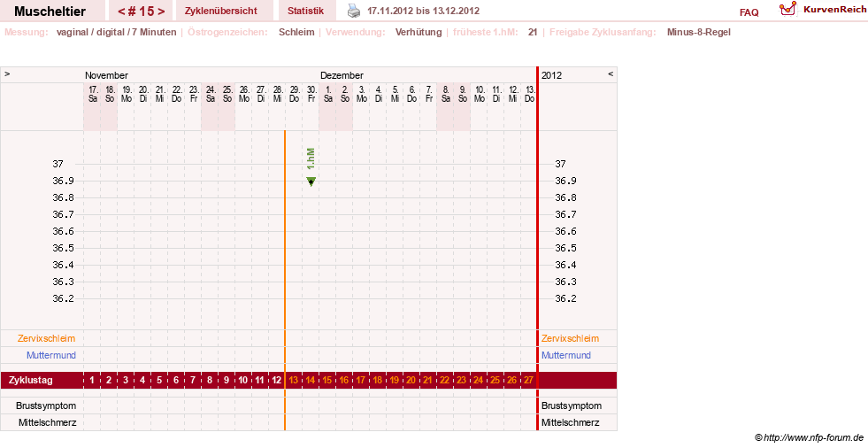Open the FAQ link

(749, 12)
